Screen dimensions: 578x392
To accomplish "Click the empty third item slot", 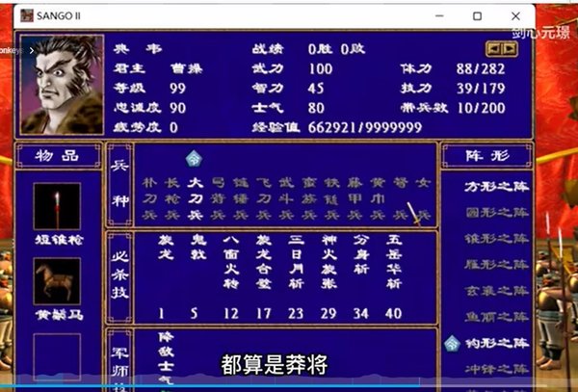I will pyautogui.click(x=57, y=356).
